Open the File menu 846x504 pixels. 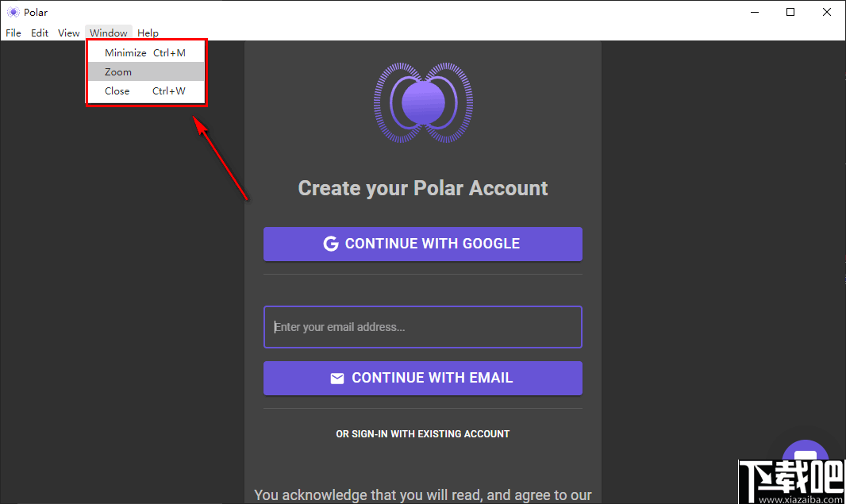point(13,33)
